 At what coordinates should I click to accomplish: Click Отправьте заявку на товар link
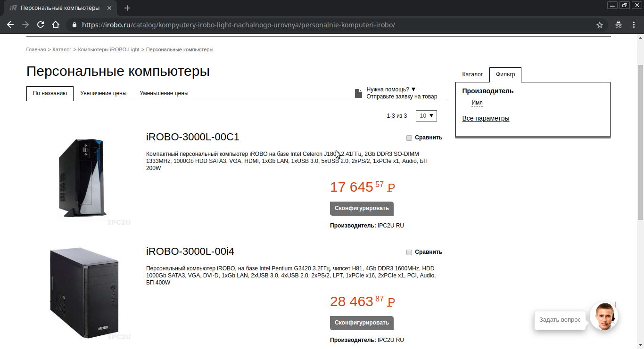click(402, 97)
